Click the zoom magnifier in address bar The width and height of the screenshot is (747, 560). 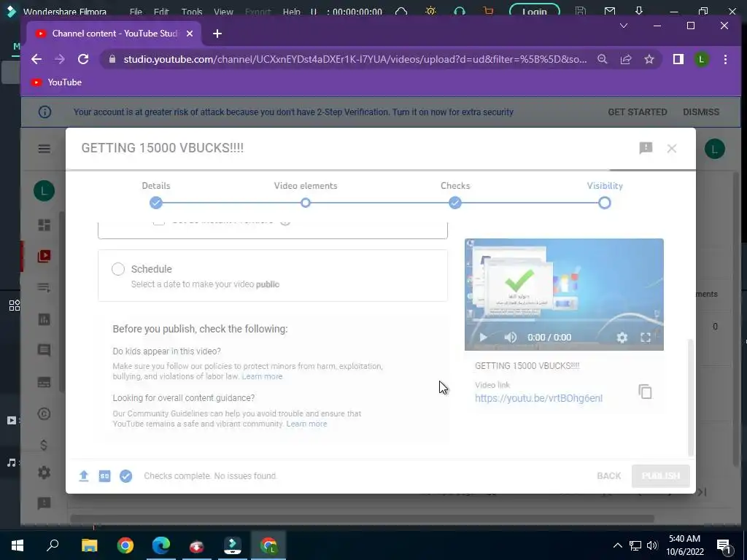coord(602,59)
